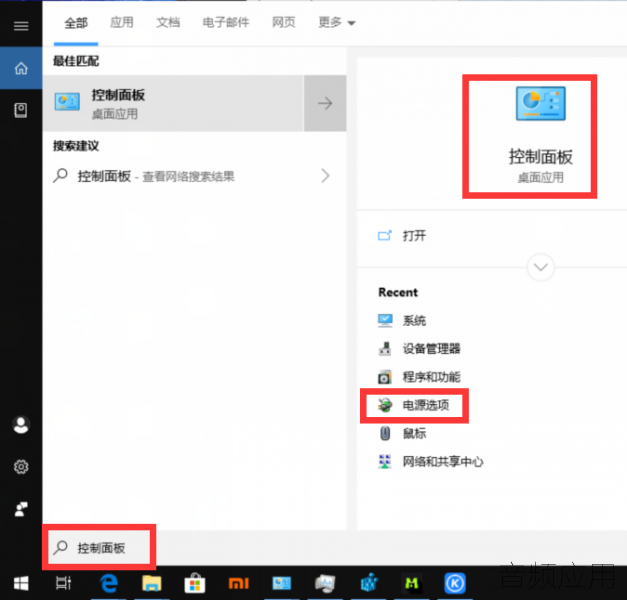The width and height of the screenshot is (627, 600).
Task: Click the 控制面板 icon in best match
Action: [x=67, y=102]
